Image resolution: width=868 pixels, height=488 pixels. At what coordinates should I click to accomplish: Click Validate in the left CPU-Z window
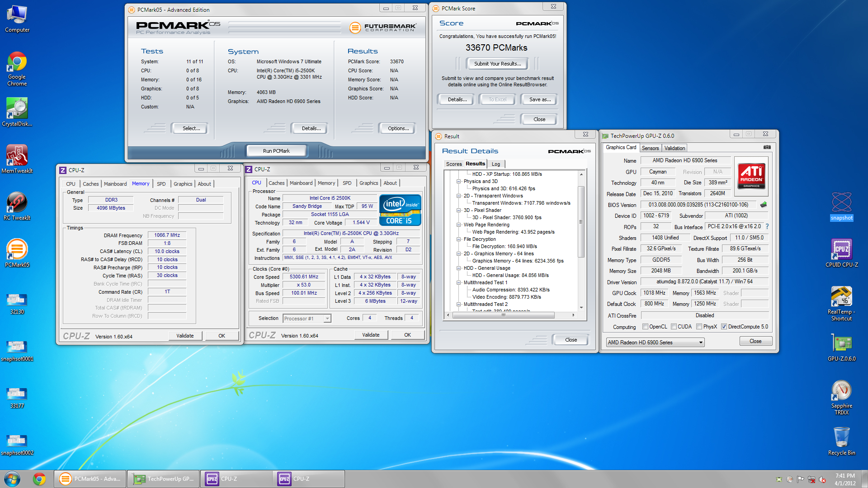coord(185,336)
